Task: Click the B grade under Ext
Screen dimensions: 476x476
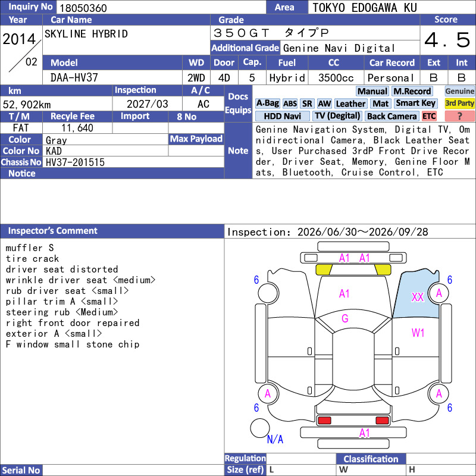Action: [434, 78]
